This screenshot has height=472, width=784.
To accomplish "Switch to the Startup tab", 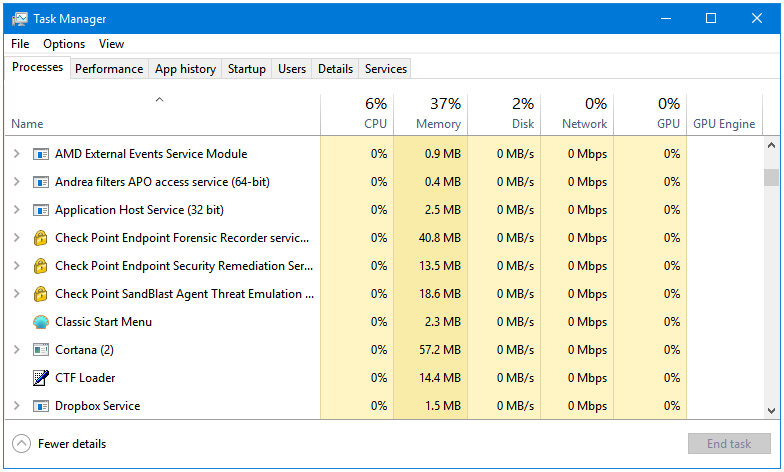I will click(x=246, y=68).
